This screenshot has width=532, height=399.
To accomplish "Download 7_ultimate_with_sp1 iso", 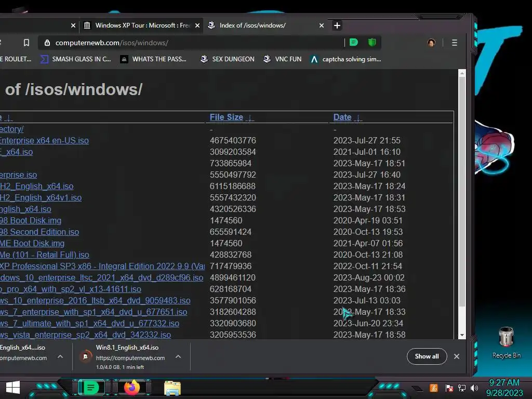I will tap(89, 323).
